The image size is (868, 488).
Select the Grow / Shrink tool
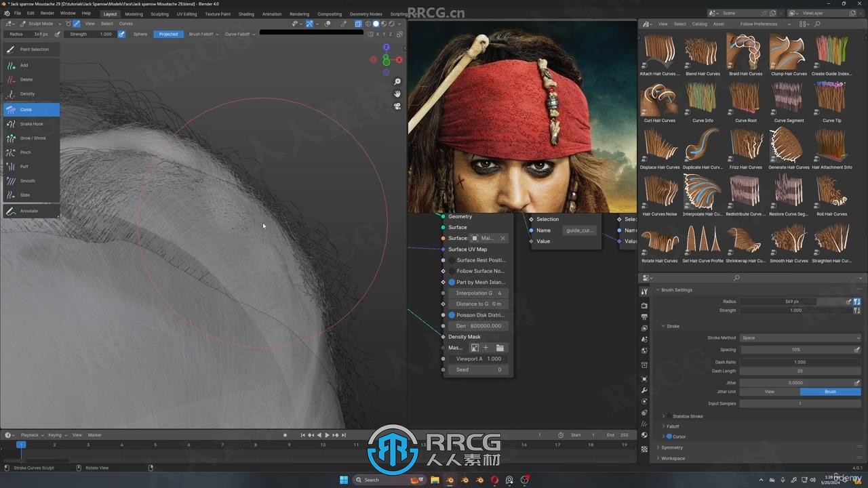pyautogui.click(x=31, y=138)
